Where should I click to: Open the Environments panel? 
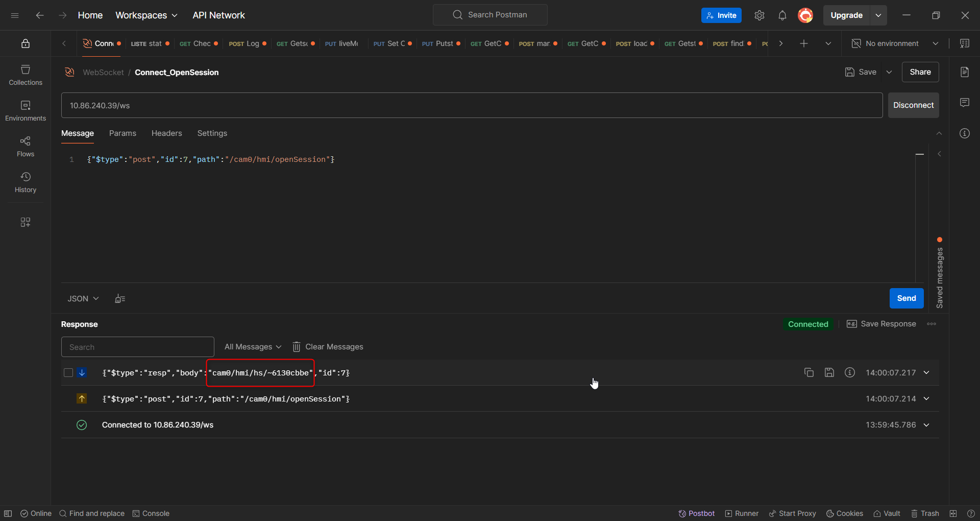25,110
